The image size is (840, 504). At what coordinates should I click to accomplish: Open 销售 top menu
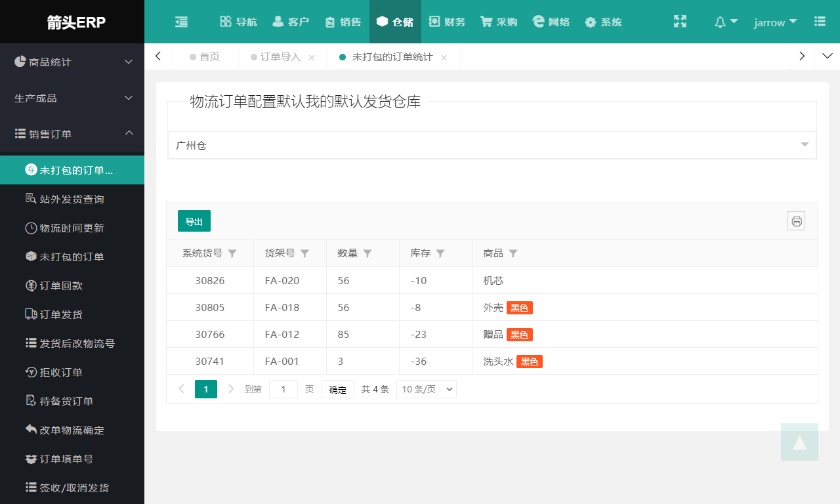[x=343, y=22]
